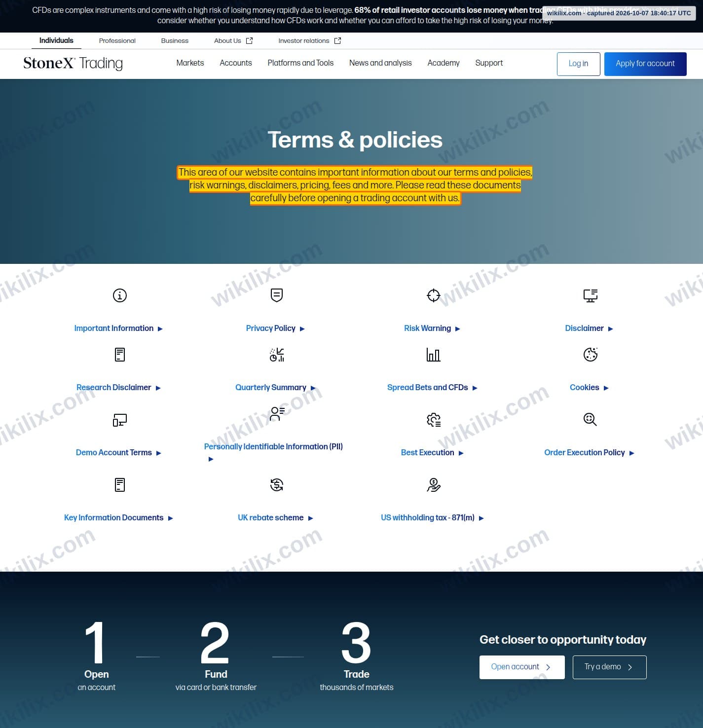
Task: Click the Cookies cookie icon
Action: [x=591, y=355]
